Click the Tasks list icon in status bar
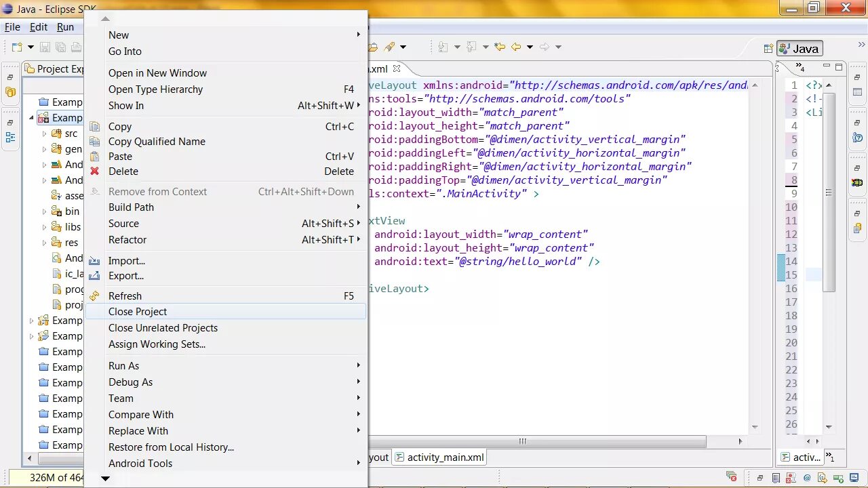This screenshot has width=868, height=488. pos(776,478)
